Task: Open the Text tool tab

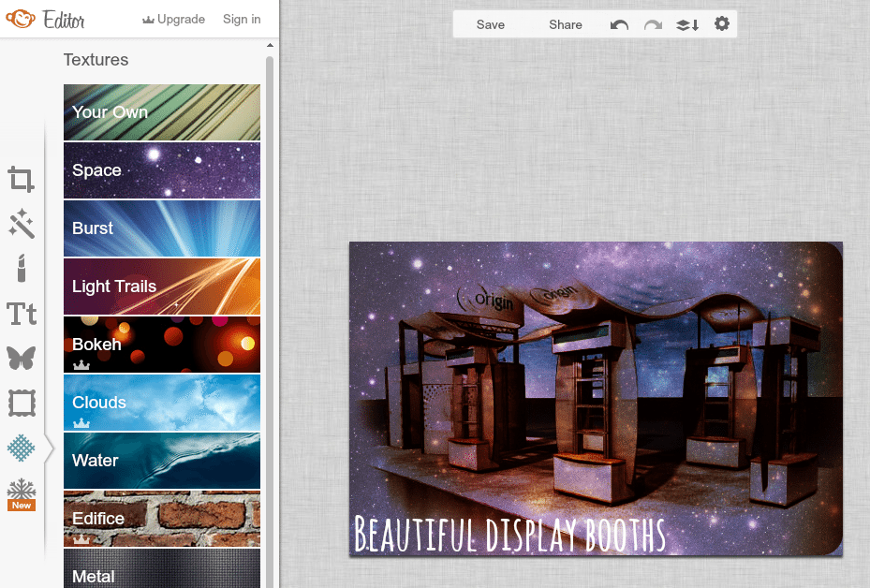Action: (22, 314)
